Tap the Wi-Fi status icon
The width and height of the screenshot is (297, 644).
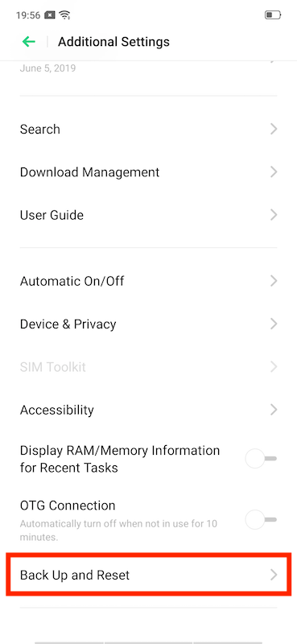64,15
